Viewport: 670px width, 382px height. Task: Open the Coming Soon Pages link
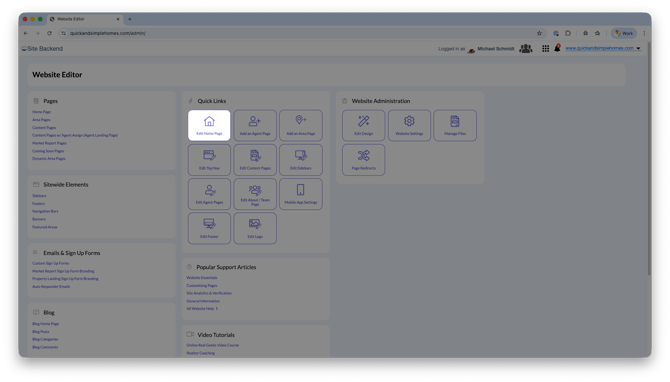coord(48,151)
